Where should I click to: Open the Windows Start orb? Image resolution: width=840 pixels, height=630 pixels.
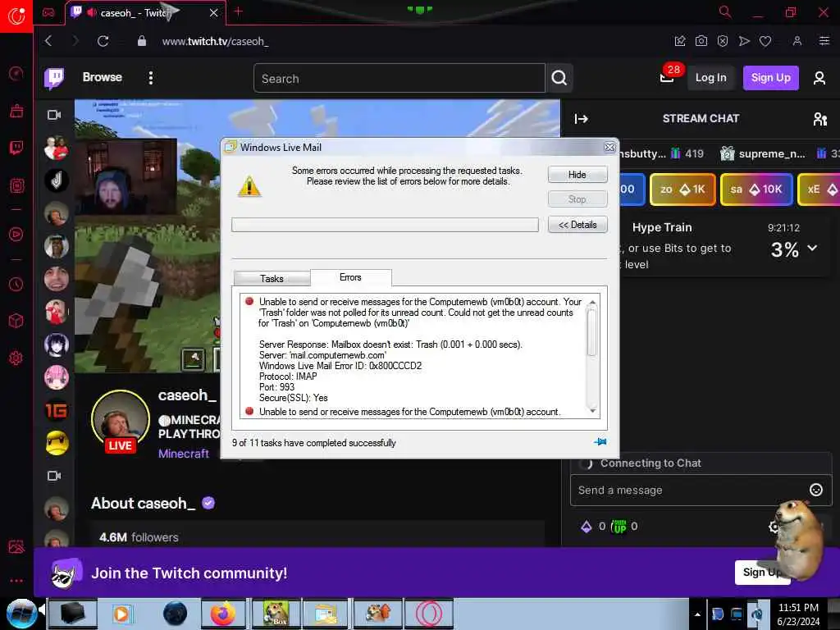tap(21, 614)
